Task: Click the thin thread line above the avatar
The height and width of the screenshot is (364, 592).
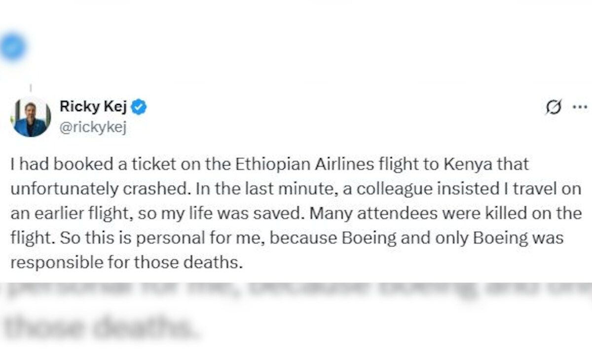Action: pyautogui.click(x=30, y=88)
